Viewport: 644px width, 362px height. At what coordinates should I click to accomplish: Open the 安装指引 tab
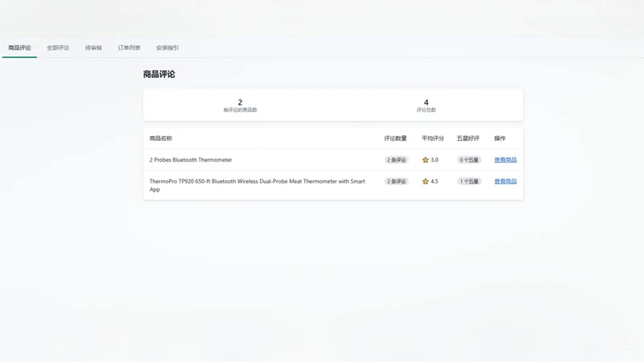(x=167, y=48)
